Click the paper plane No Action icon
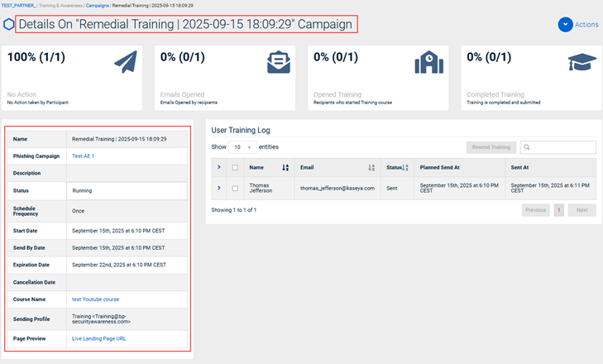The image size is (603, 364). tap(125, 63)
